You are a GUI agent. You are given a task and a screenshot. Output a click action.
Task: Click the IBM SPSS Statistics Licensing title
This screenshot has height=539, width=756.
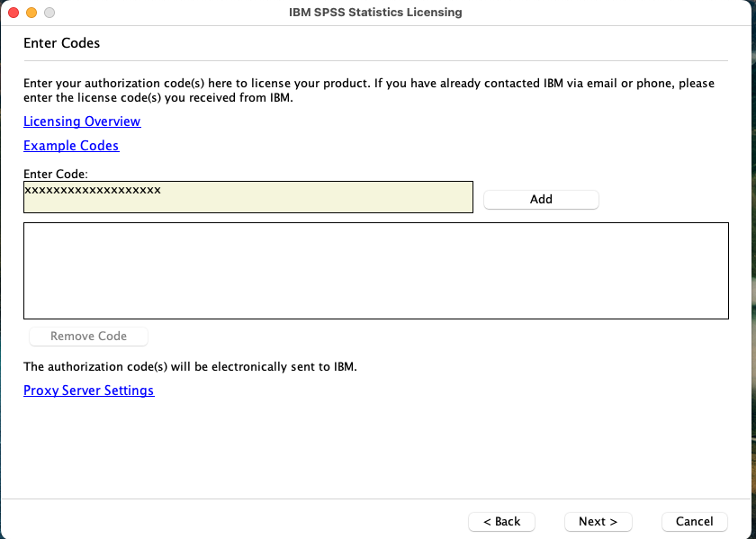(x=376, y=13)
